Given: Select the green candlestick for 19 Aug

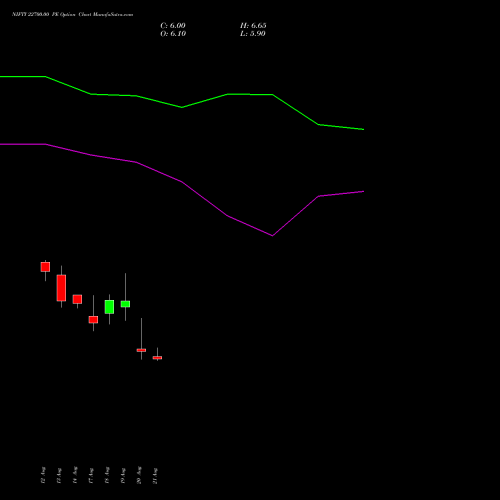Looking at the screenshot, I should click(125, 304).
